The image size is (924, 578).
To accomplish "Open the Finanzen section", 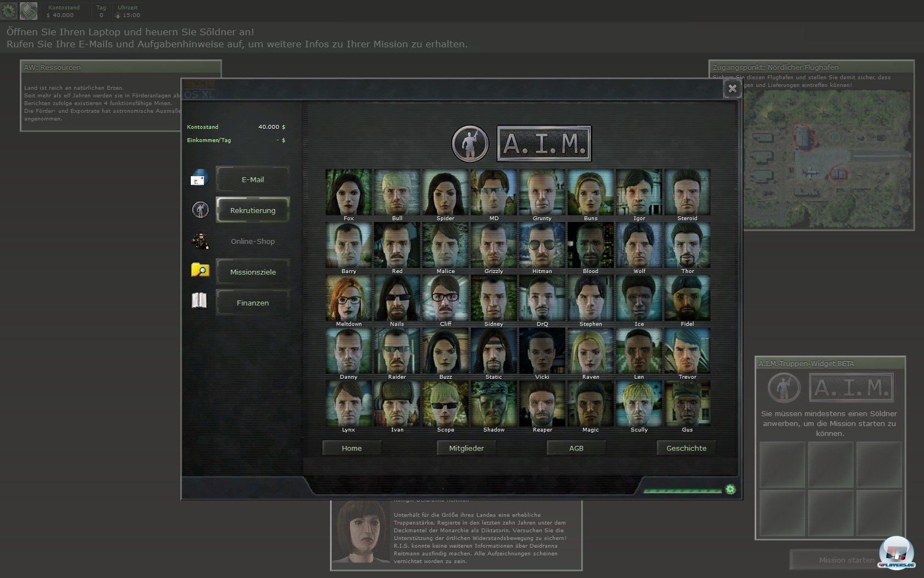I will pyautogui.click(x=252, y=303).
